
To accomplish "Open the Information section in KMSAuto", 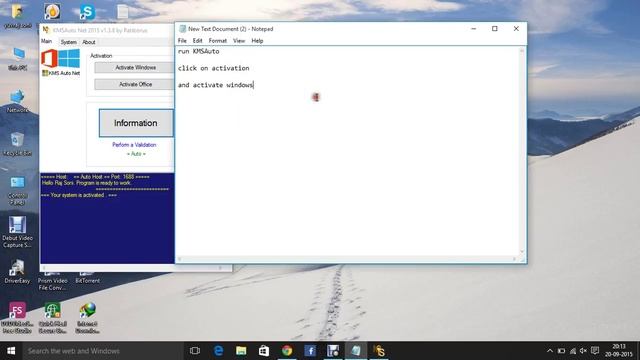I will [136, 123].
